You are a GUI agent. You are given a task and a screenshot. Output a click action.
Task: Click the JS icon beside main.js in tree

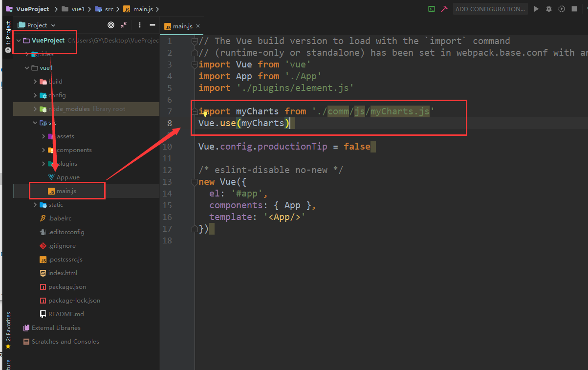pyautogui.click(x=51, y=191)
